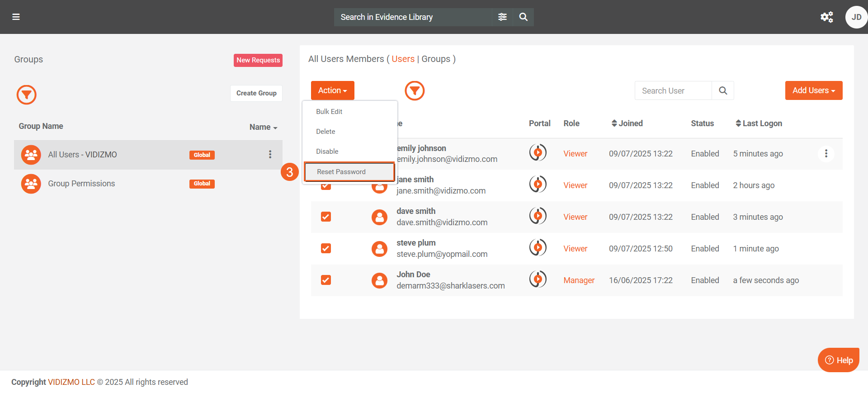Screen dimensions: 868x393
Task: Click the users list filter icon
Action: pyautogui.click(x=415, y=91)
